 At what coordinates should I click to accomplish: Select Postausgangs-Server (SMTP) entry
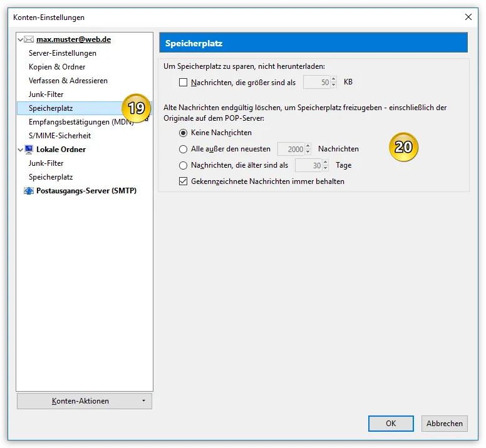pos(86,191)
